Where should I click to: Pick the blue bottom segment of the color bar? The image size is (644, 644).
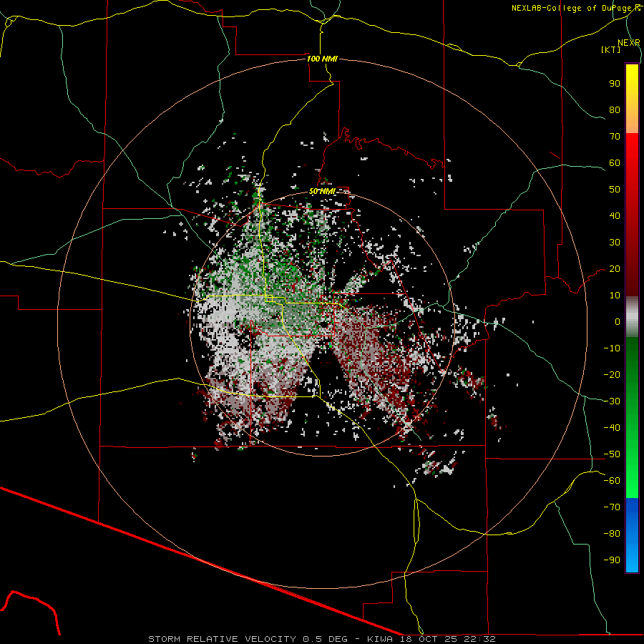pyautogui.click(x=632, y=535)
